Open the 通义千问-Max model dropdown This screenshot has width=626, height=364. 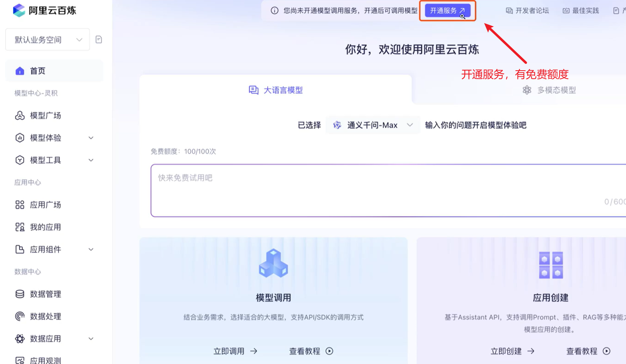(x=373, y=125)
